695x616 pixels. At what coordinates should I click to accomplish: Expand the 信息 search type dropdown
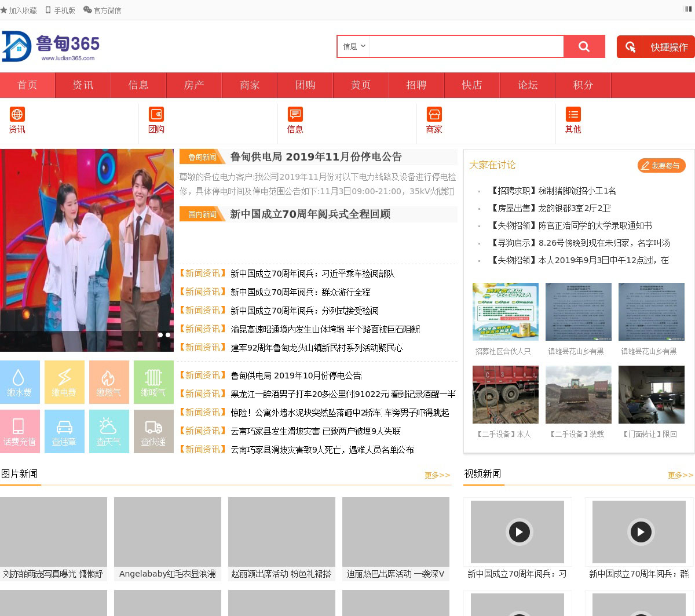354,46
